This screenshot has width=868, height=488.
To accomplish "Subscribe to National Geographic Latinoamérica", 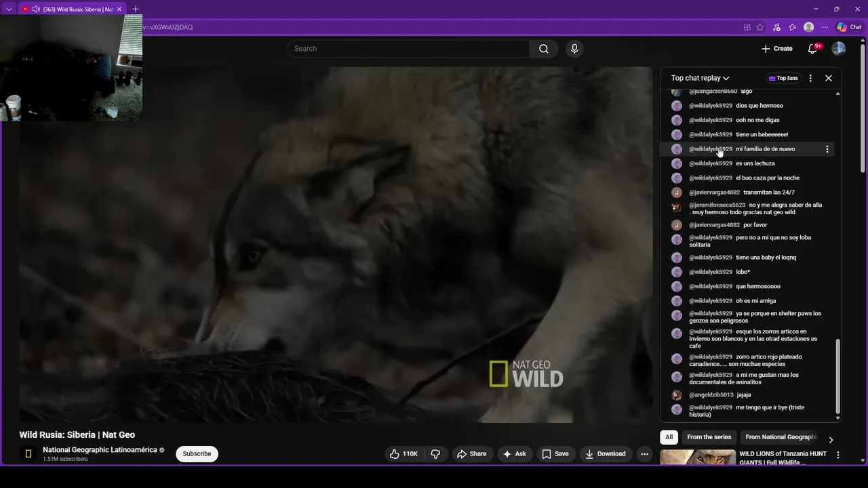I will click(197, 454).
